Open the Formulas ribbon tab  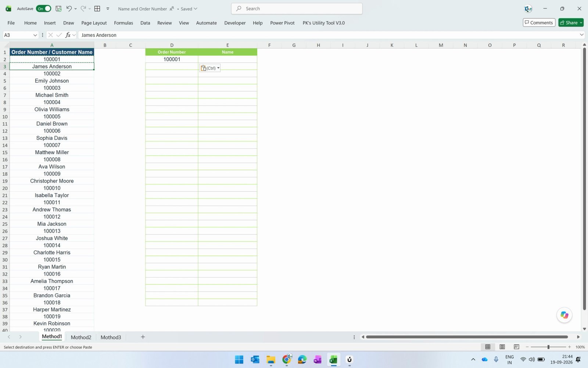click(123, 23)
